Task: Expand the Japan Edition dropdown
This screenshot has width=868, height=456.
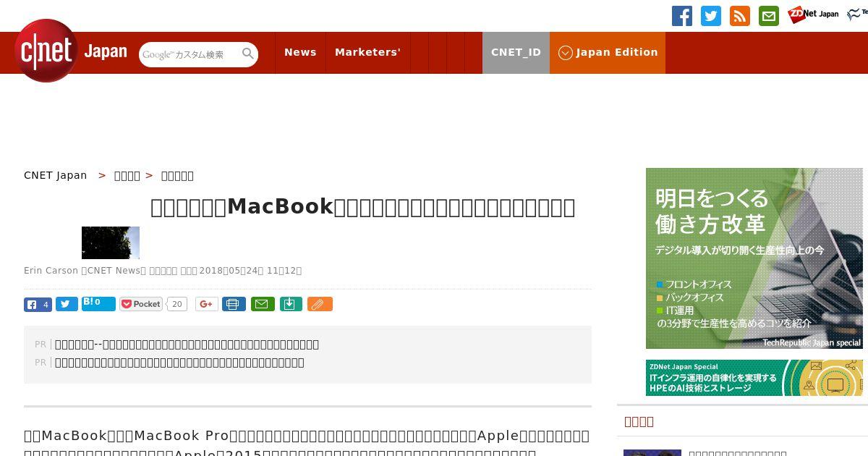Action: pyautogui.click(x=608, y=52)
